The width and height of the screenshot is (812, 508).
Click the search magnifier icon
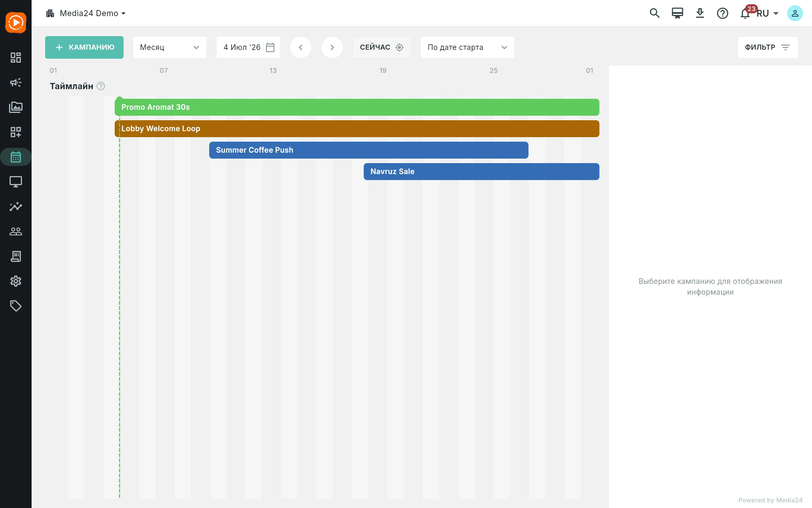[x=654, y=13]
